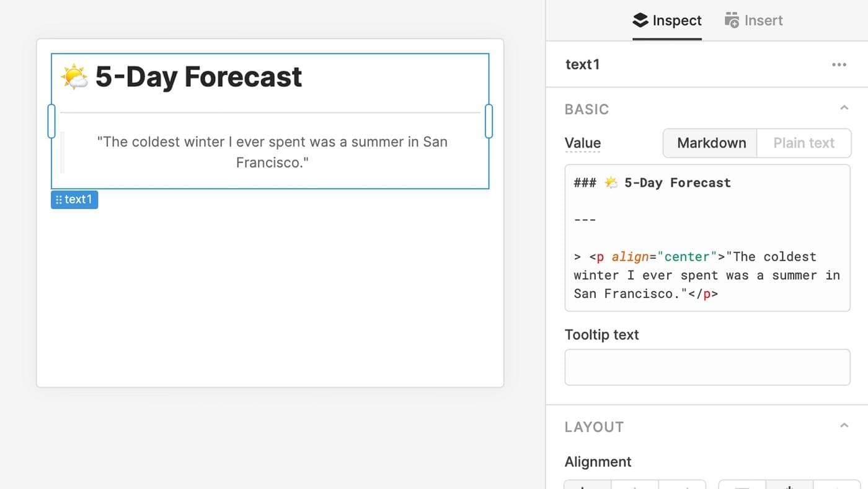Switch Value mode to Markdown
Viewport: 868px width, 489px height.
pyautogui.click(x=711, y=143)
